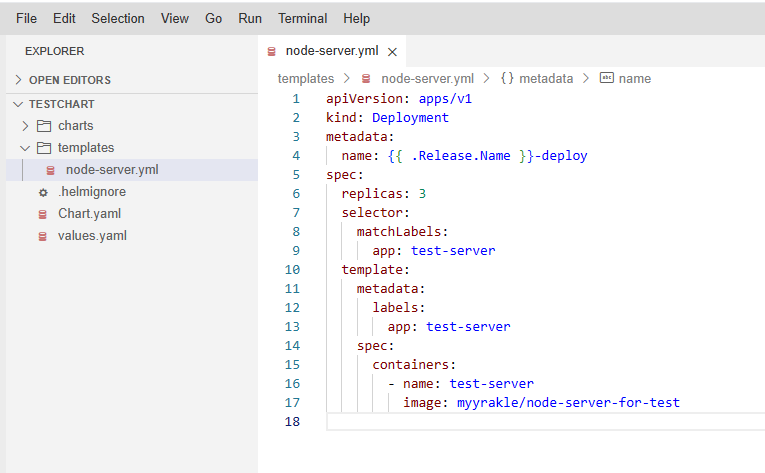Place cursor on empty line 18

[500, 422]
